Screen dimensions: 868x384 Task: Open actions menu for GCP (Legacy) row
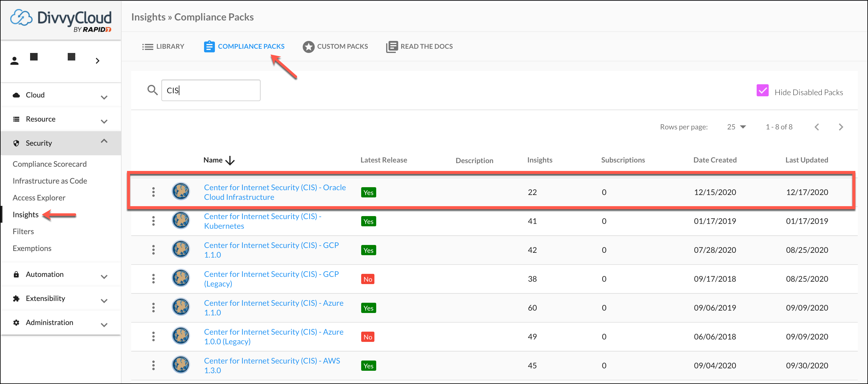click(153, 279)
